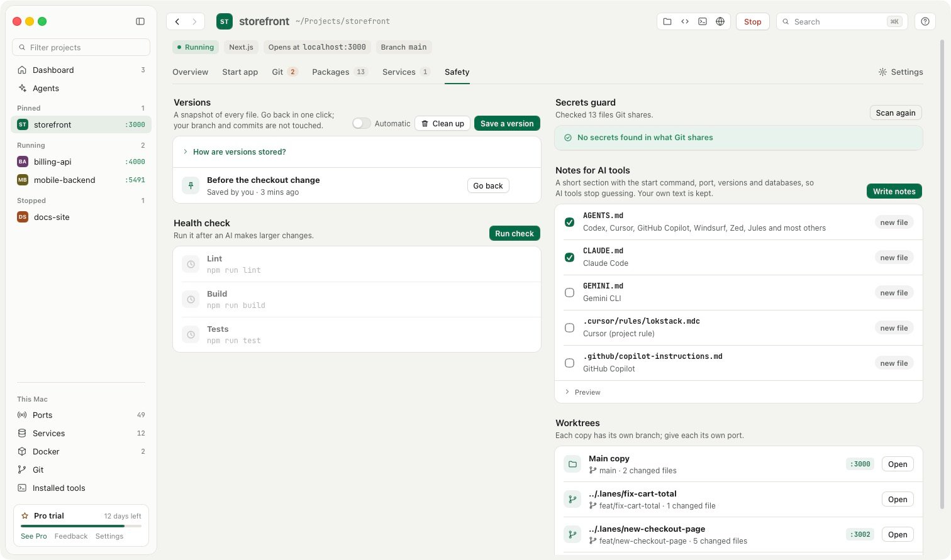Click the Lint clock status icon
This screenshot has height=560, width=951.
click(x=191, y=264)
